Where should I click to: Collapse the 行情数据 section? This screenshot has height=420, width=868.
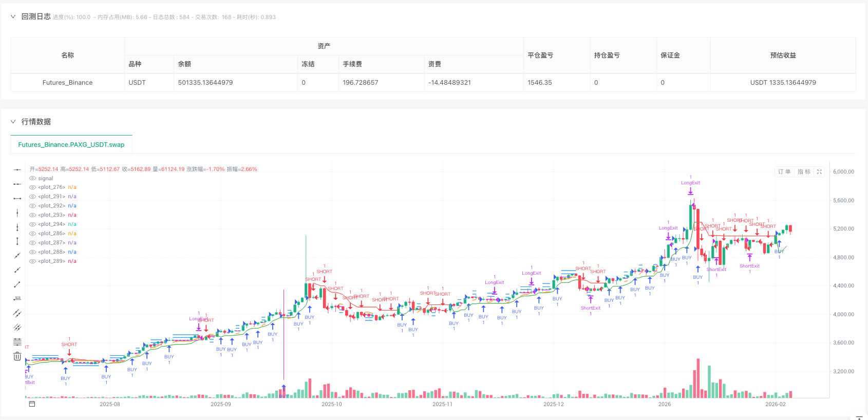pos(13,122)
